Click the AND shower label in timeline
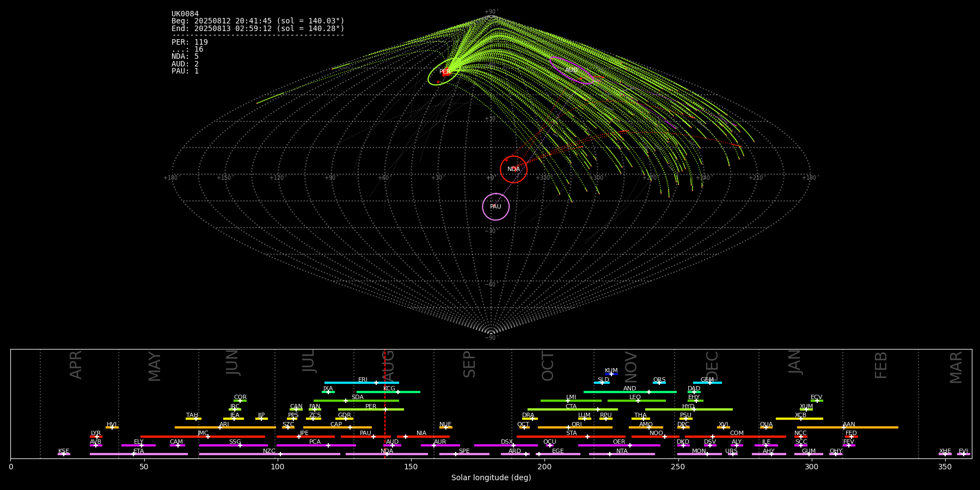The image size is (980, 490). point(629,389)
